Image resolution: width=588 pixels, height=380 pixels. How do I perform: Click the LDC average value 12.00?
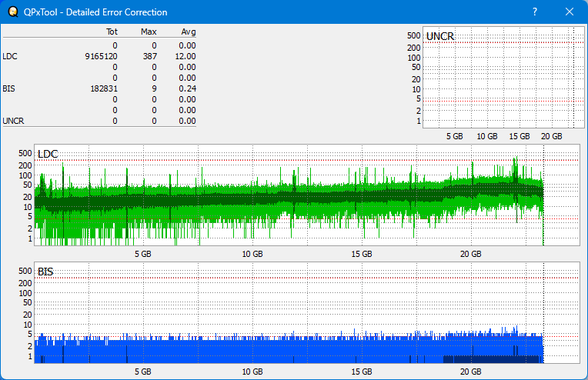(185, 56)
